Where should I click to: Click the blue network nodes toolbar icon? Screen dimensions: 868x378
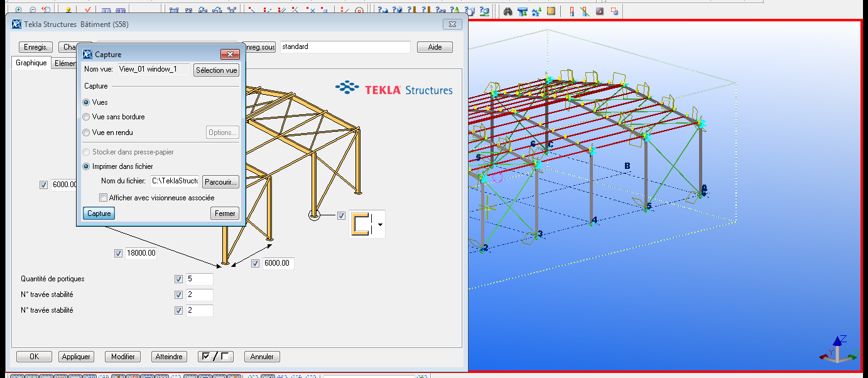[x=232, y=10]
